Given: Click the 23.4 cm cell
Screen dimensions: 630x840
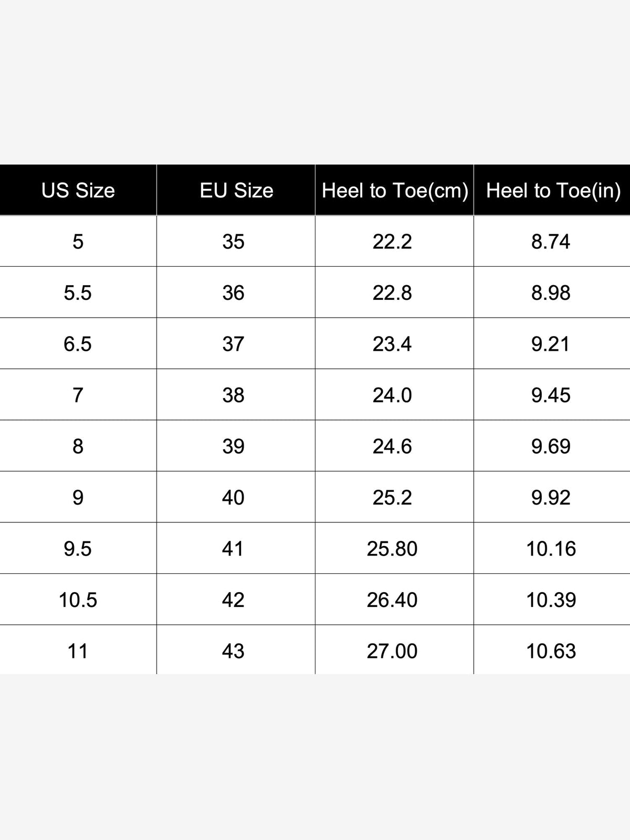Looking at the screenshot, I should (x=395, y=344).
